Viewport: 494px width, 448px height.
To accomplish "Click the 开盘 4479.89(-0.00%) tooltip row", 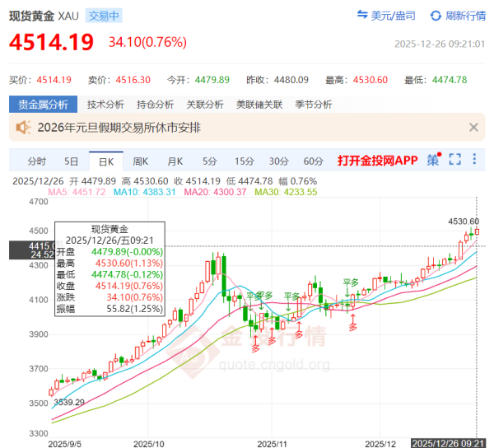I will tap(110, 252).
